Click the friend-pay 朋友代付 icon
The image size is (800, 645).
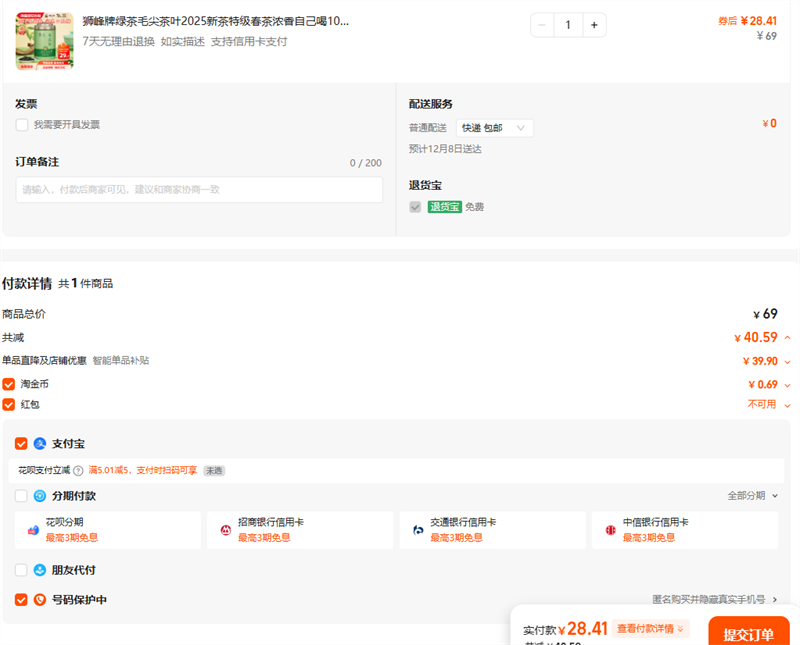point(40,570)
